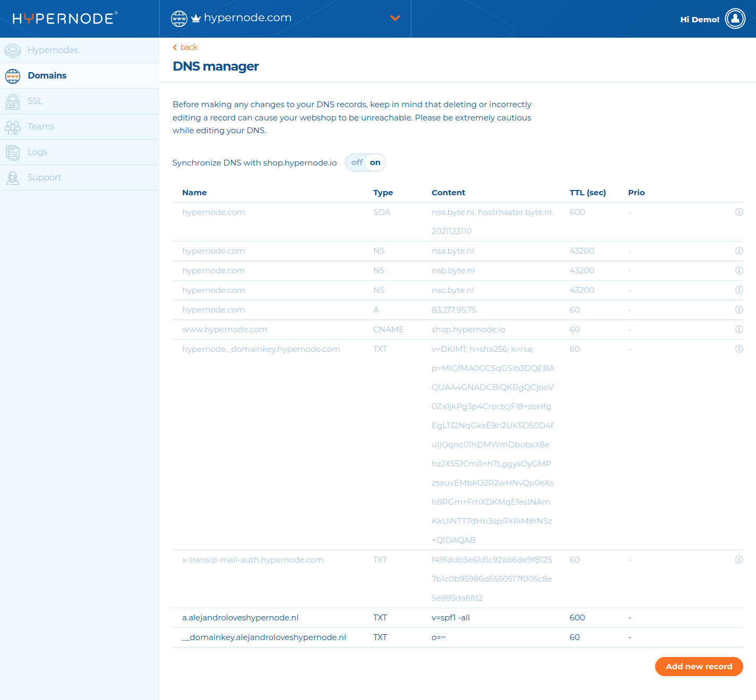The height and width of the screenshot is (700, 756).
Task: Open the Hypernodes menu item
Action: (x=80, y=50)
